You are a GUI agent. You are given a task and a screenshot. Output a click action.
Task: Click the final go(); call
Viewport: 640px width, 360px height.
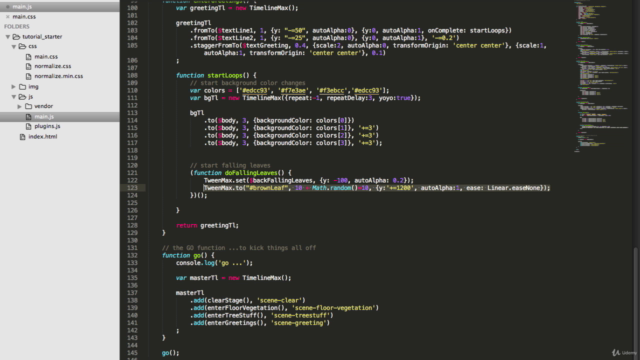[x=170, y=353]
